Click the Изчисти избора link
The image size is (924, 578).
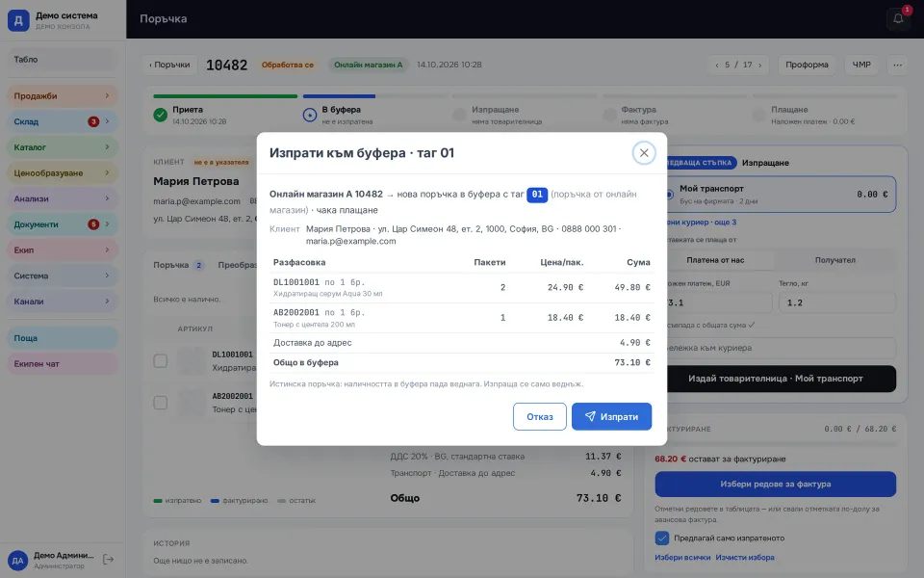[x=745, y=558]
